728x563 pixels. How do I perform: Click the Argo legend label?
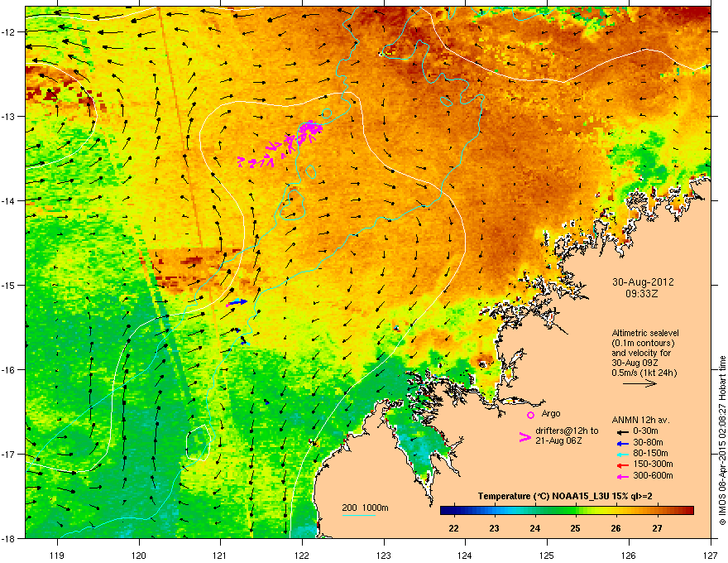tap(551, 413)
